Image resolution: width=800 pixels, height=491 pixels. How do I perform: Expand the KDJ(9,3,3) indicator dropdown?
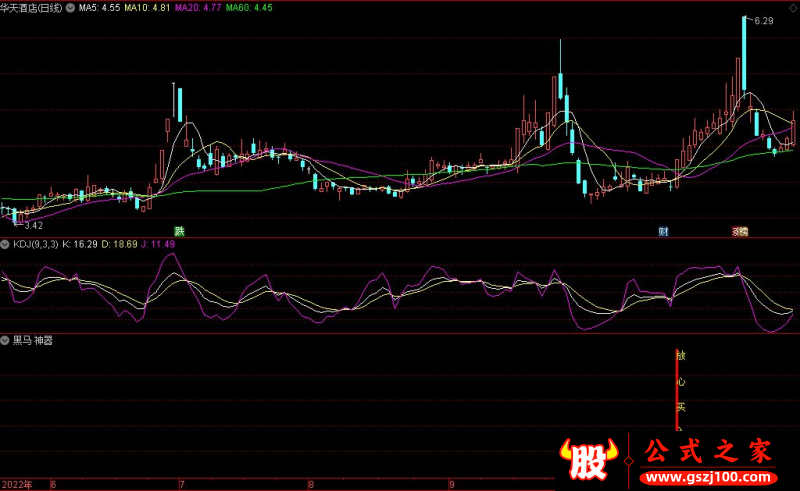(6, 244)
